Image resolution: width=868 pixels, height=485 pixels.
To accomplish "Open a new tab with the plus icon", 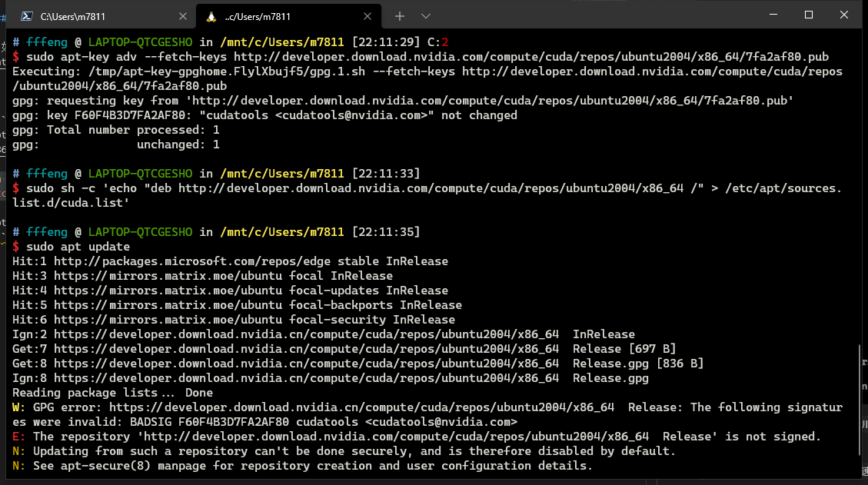I will coord(400,15).
